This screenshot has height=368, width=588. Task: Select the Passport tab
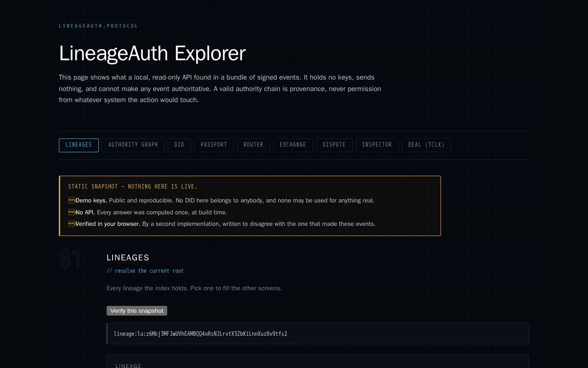[214, 145]
